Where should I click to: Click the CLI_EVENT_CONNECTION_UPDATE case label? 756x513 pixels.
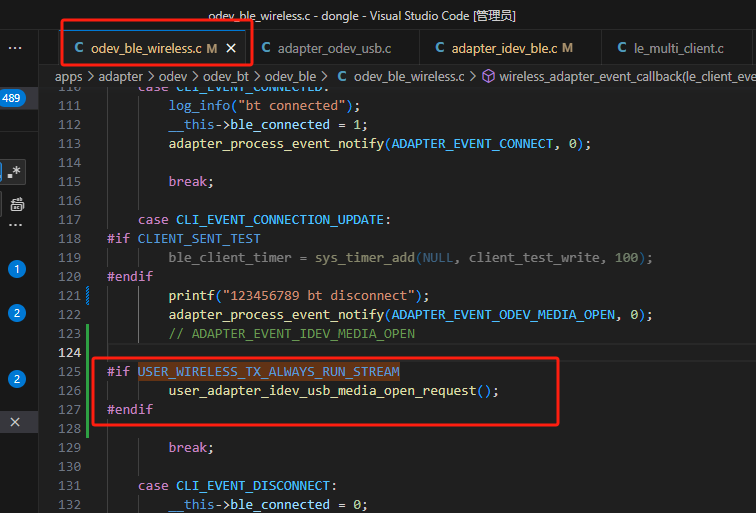[280, 220]
